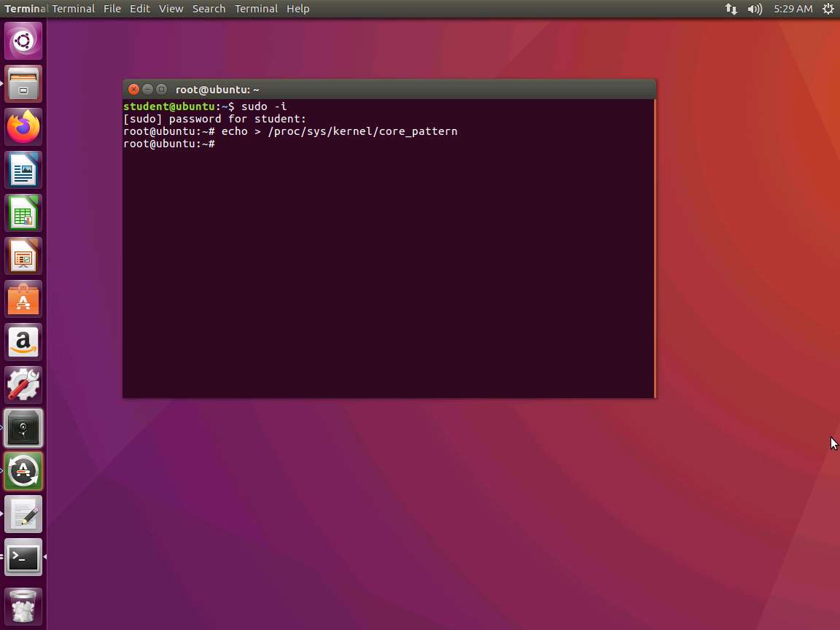Open the View menu in menu bar

(171, 9)
